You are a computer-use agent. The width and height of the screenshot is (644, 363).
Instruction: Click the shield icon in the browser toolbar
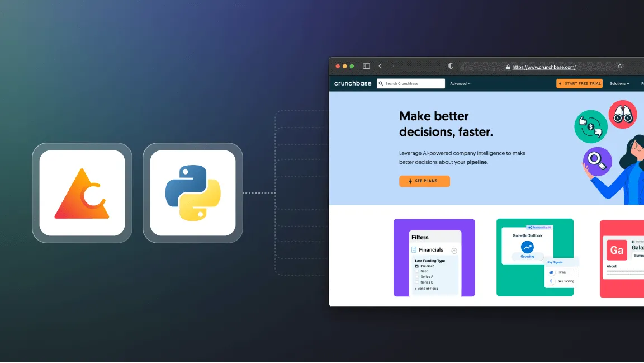click(x=451, y=65)
